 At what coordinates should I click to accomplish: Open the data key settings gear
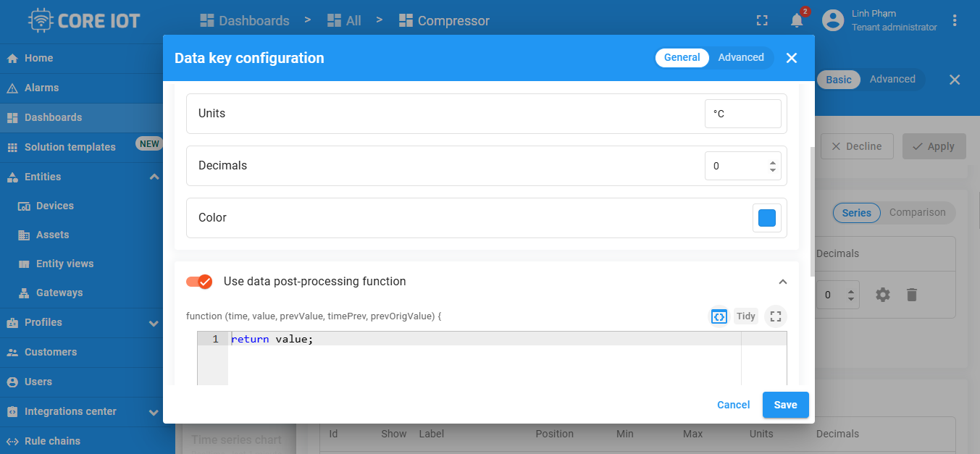tap(882, 295)
